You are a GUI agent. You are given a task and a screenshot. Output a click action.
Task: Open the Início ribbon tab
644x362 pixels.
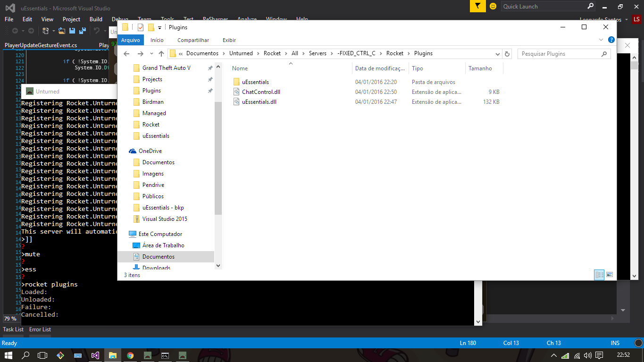[x=157, y=40]
